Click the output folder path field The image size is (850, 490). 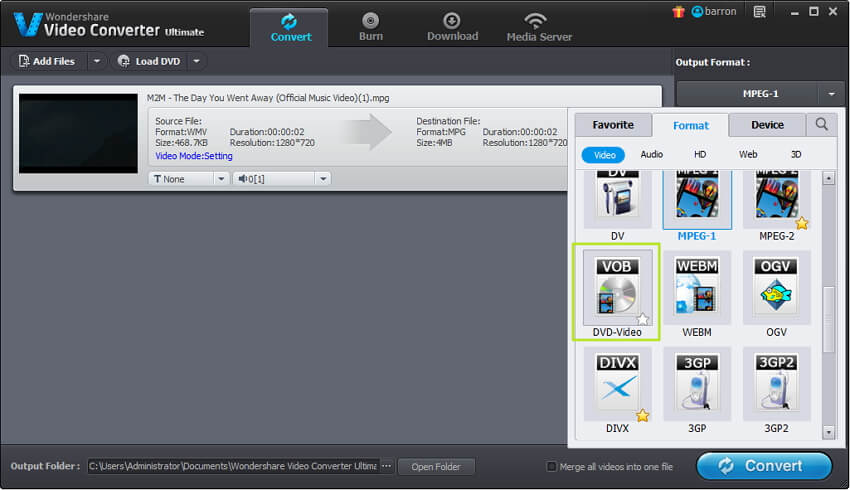[x=233, y=466]
